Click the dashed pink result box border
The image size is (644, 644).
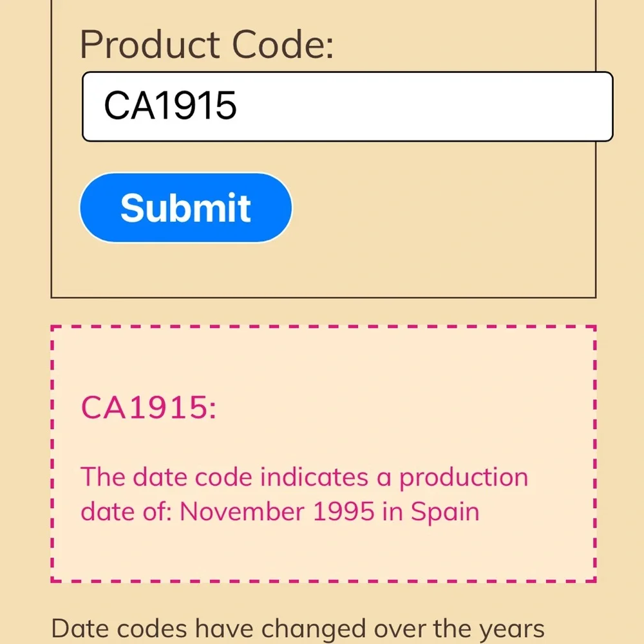(323, 327)
